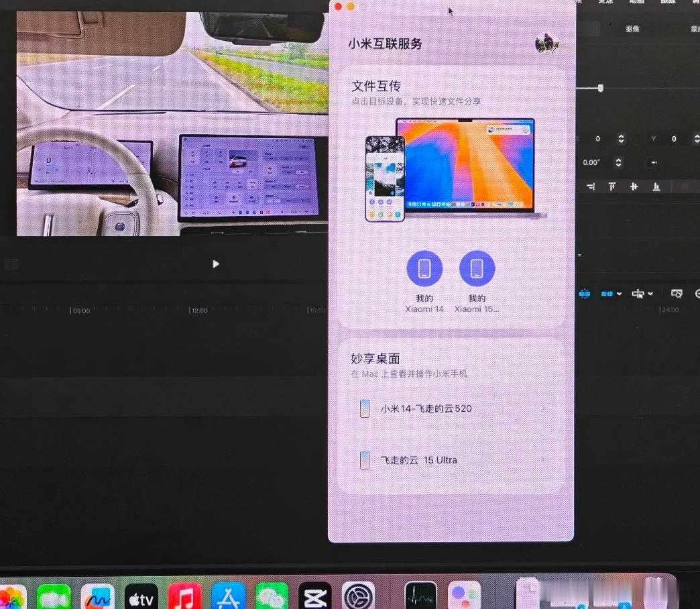Open System Settings from the Dock
The height and width of the screenshot is (609, 700).
pyautogui.click(x=359, y=596)
